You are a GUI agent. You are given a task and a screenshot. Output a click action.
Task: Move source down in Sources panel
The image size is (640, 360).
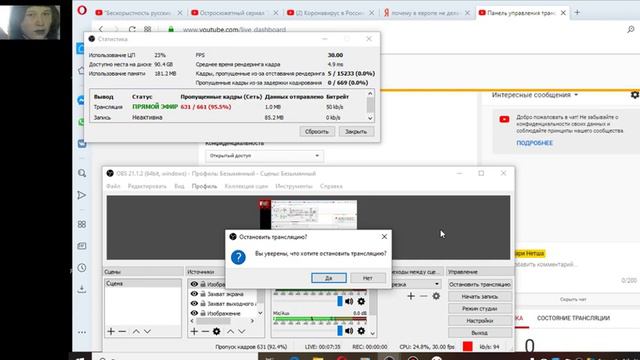point(242,331)
